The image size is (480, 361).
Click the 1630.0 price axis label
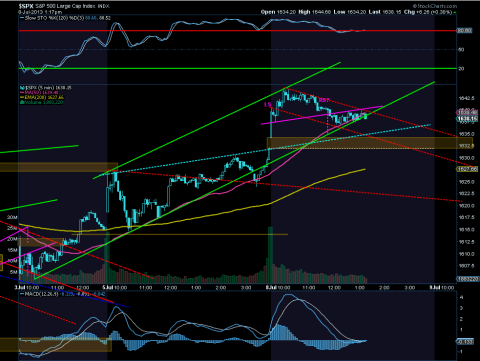point(466,158)
